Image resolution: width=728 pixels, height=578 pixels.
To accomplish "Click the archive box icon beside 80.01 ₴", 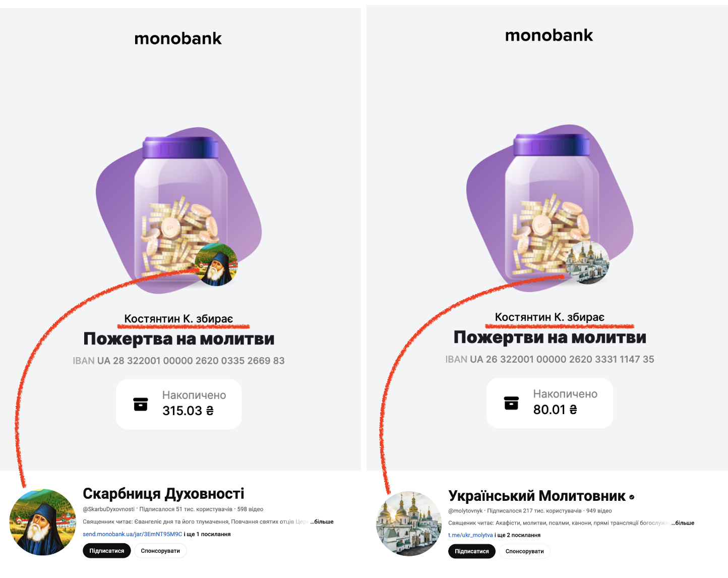I will coord(511,403).
